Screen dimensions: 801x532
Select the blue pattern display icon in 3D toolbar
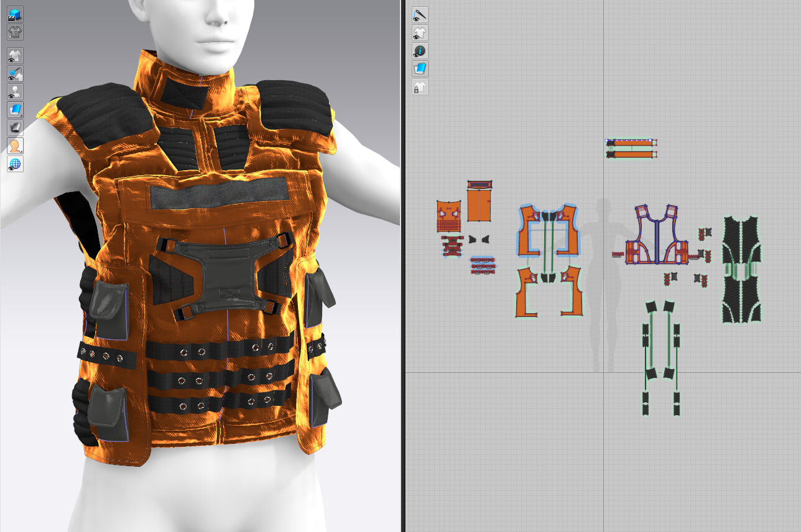tap(15, 109)
